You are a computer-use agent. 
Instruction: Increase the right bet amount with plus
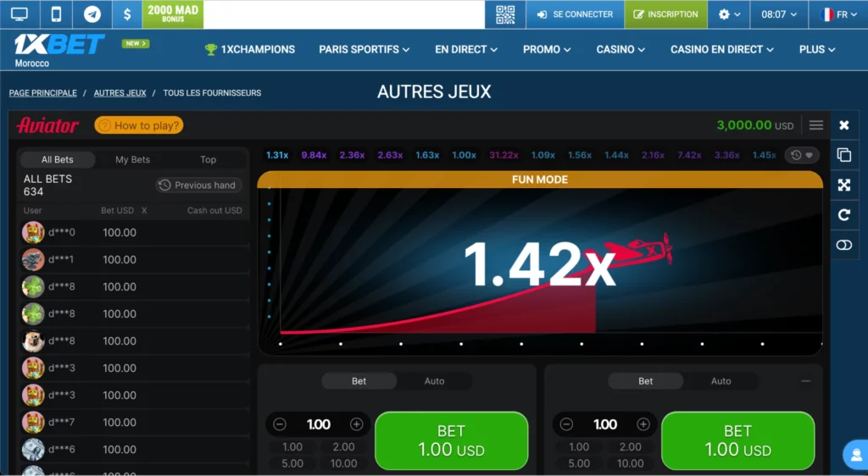point(643,424)
